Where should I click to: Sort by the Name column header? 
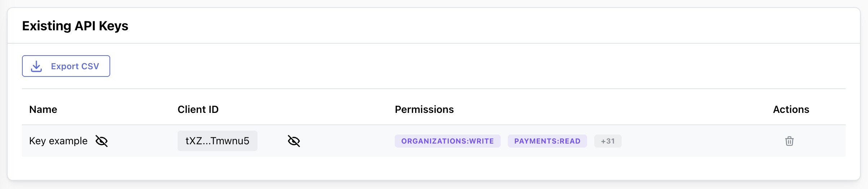click(43, 109)
